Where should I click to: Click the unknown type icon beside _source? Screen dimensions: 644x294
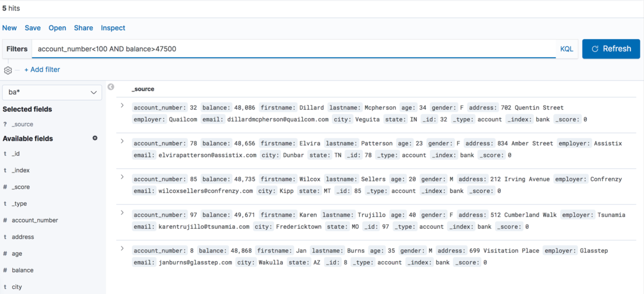coord(5,124)
